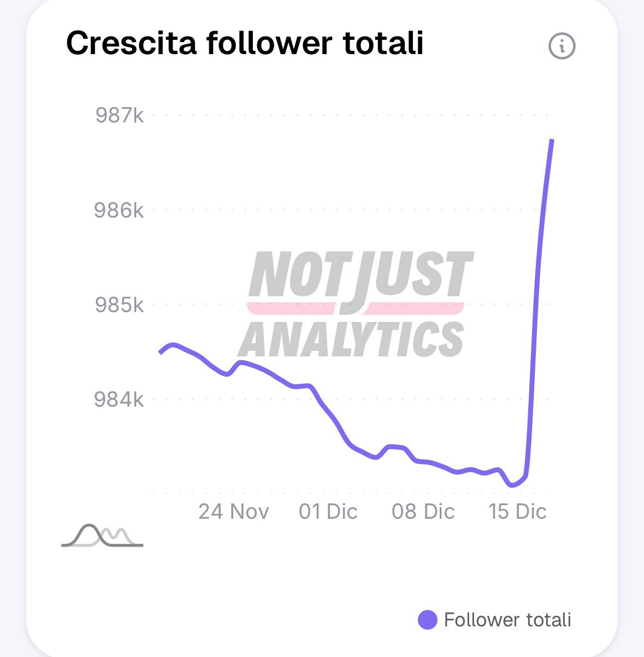Click the 24 Nov date label

click(x=234, y=512)
